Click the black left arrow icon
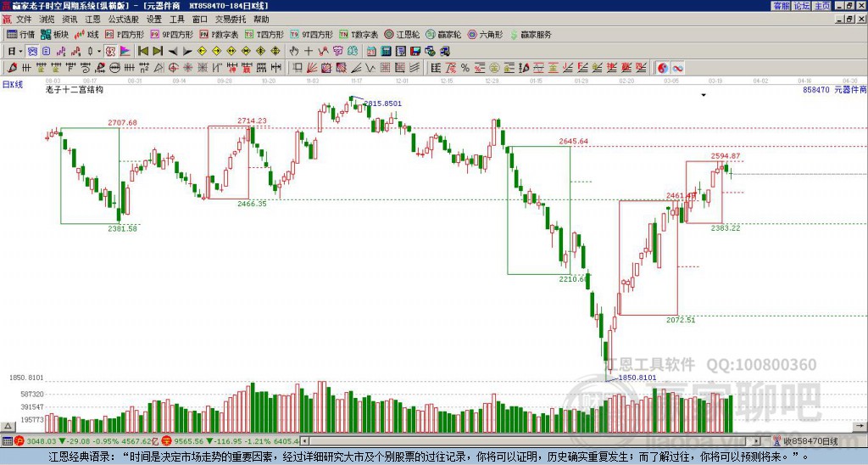 (173, 52)
